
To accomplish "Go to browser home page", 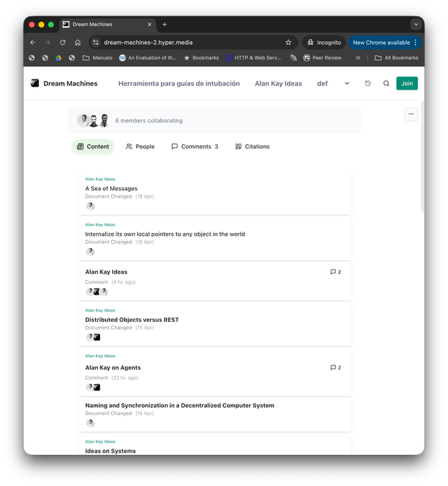I will pyautogui.click(x=77, y=42).
